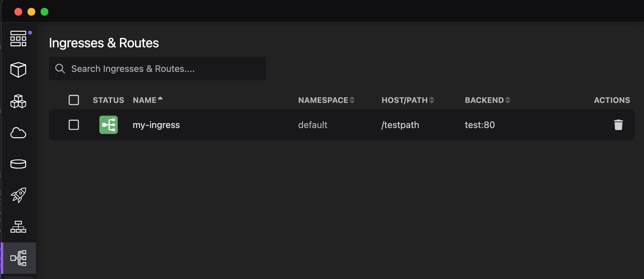
Task: Open the cloud sidebar icon
Action: (x=18, y=133)
